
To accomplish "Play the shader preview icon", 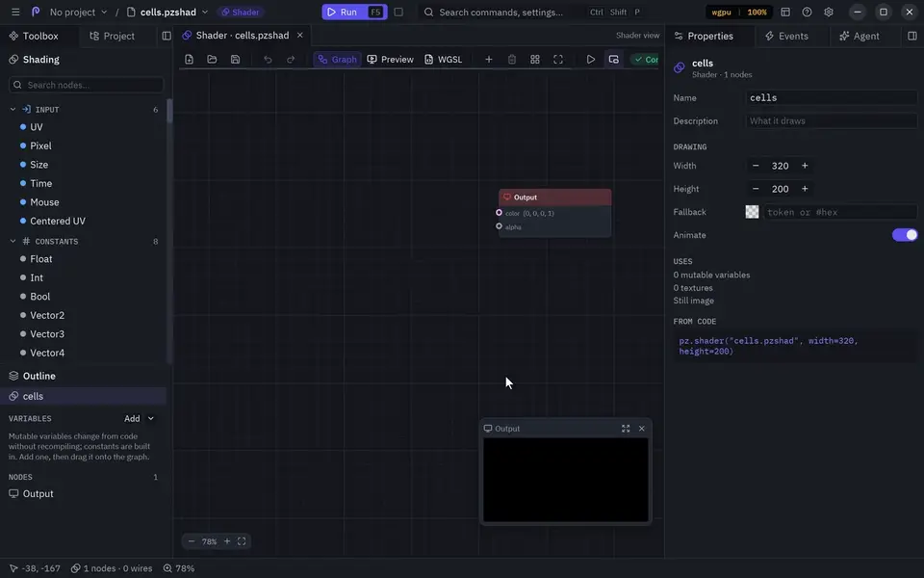I will point(590,60).
